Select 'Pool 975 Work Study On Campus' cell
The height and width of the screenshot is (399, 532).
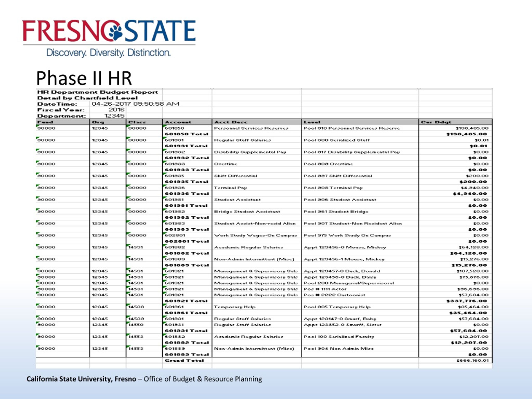360,235
